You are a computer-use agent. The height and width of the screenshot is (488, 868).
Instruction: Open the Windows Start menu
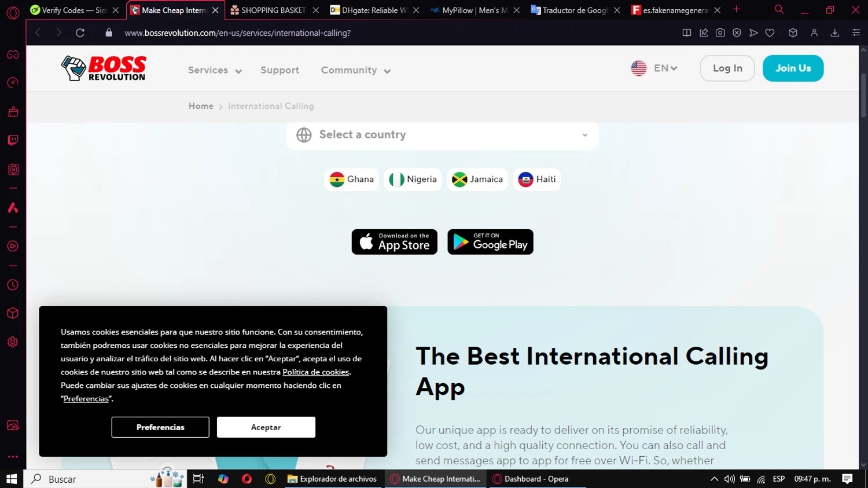pyautogui.click(x=12, y=479)
